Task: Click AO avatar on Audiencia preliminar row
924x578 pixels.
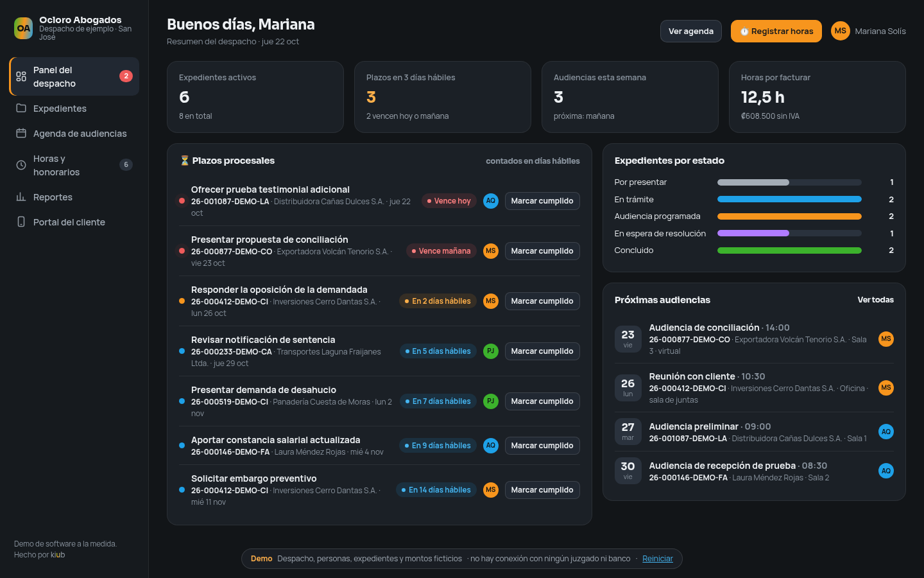Action: point(886,432)
